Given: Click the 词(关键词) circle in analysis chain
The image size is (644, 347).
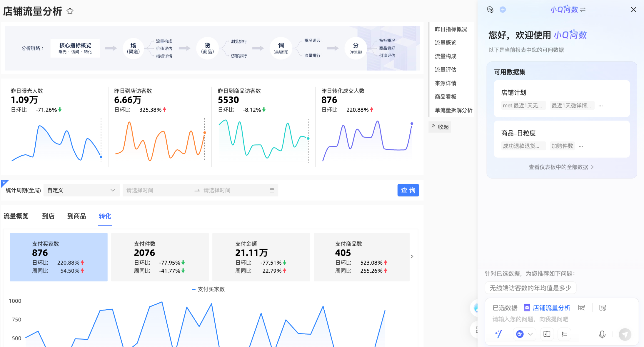Looking at the screenshot, I should 281,48.
